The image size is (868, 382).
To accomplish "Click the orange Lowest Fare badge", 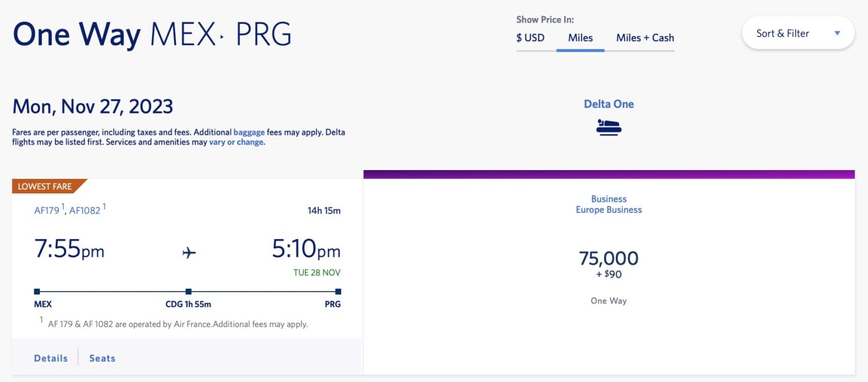I will pyautogui.click(x=46, y=186).
